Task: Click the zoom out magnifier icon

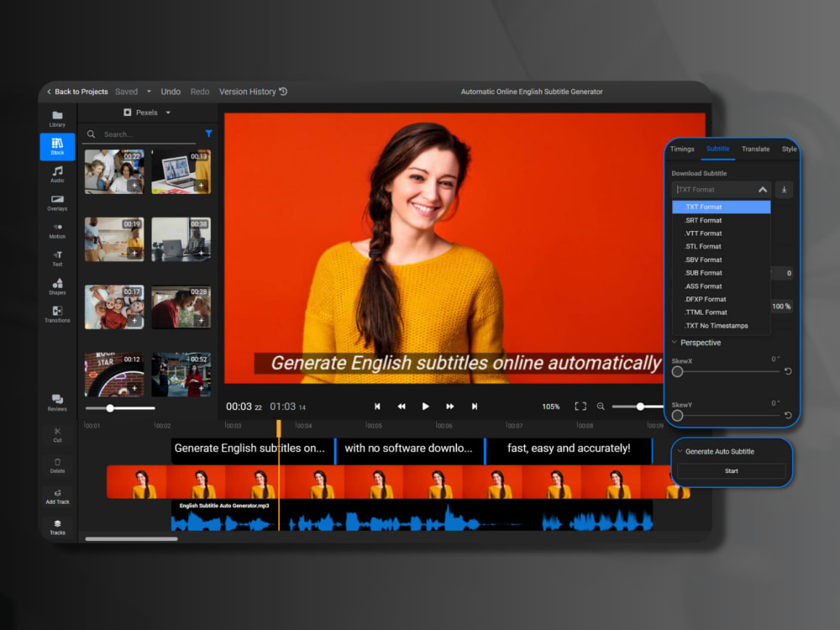Action: click(x=601, y=407)
